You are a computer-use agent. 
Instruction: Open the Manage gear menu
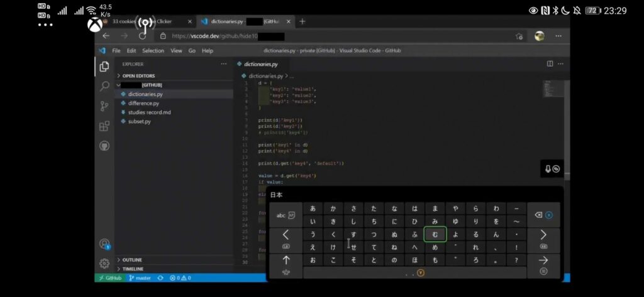tap(104, 263)
